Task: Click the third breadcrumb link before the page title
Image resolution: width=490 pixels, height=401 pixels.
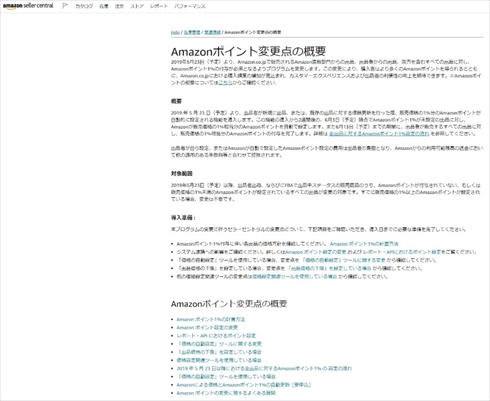Action: point(212,32)
